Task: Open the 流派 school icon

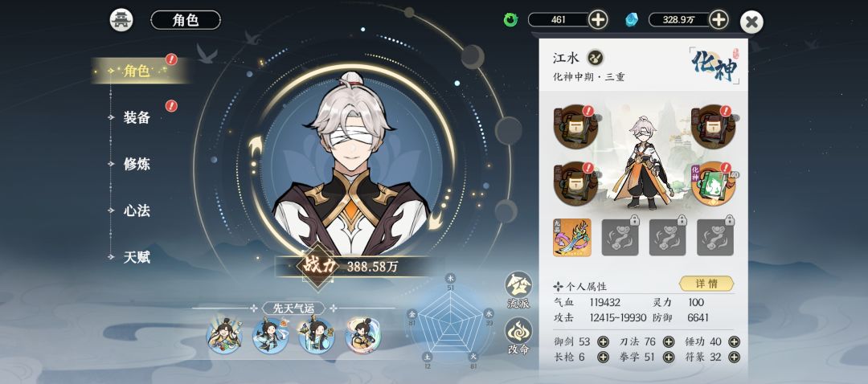Action: click(x=518, y=289)
